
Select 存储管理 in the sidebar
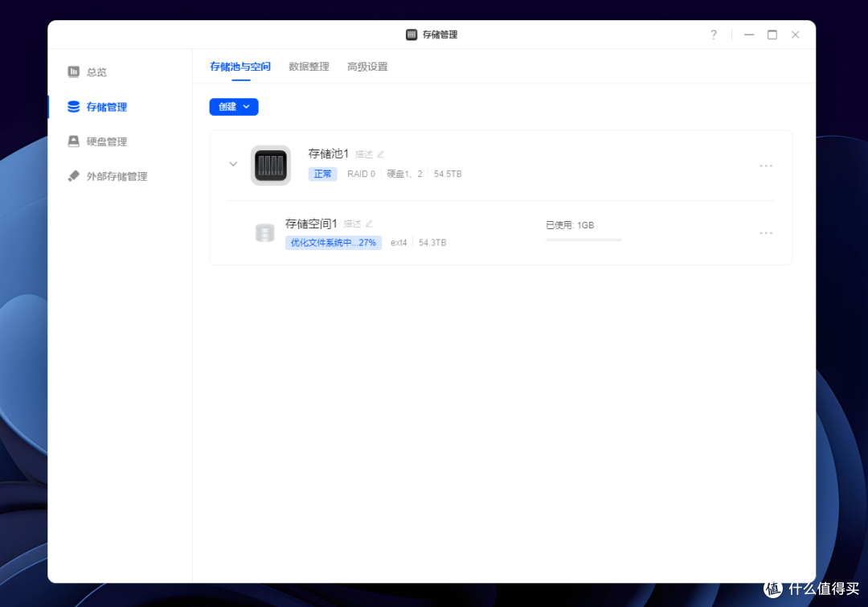pos(106,107)
